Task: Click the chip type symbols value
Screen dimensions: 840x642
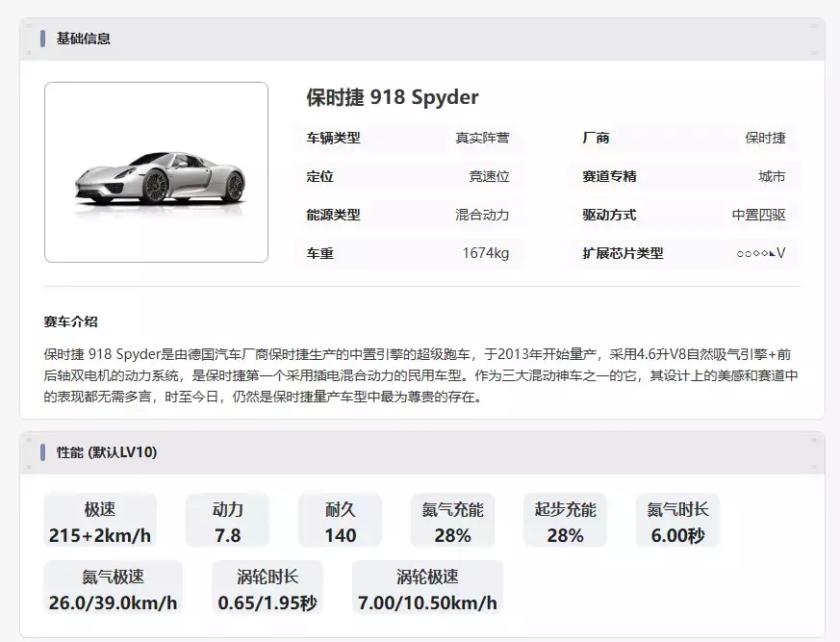Action: click(x=761, y=253)
